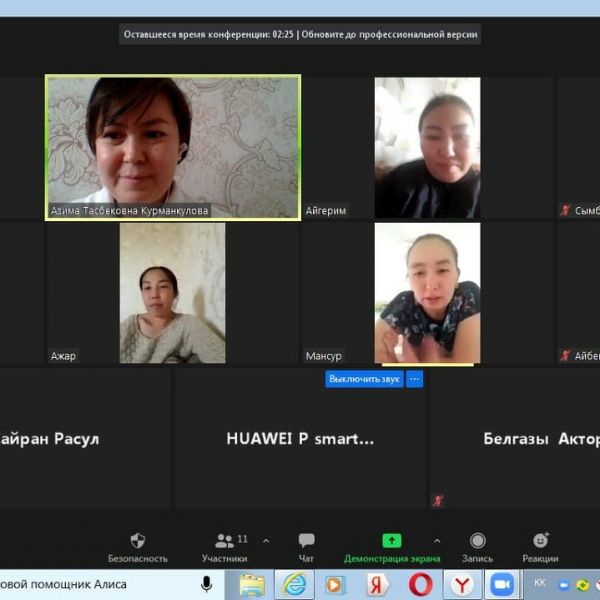Click the Обновите до профессиональной версии link
Viewport: 600px width, 600px height.
pos(392,34)
